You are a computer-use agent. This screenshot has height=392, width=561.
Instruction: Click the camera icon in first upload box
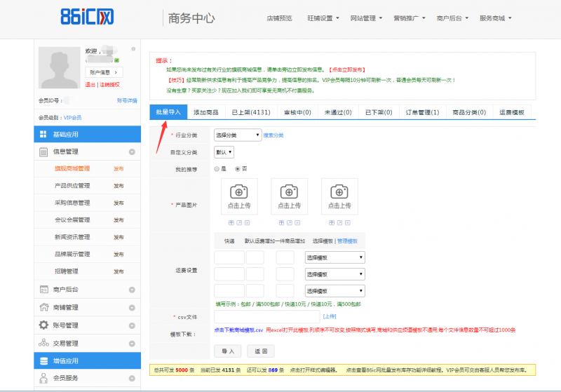239,191
